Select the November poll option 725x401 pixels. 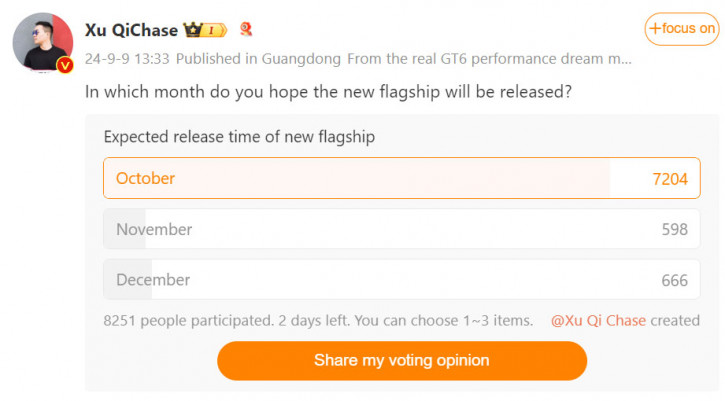pyautogui.click(x=402, y=229)
